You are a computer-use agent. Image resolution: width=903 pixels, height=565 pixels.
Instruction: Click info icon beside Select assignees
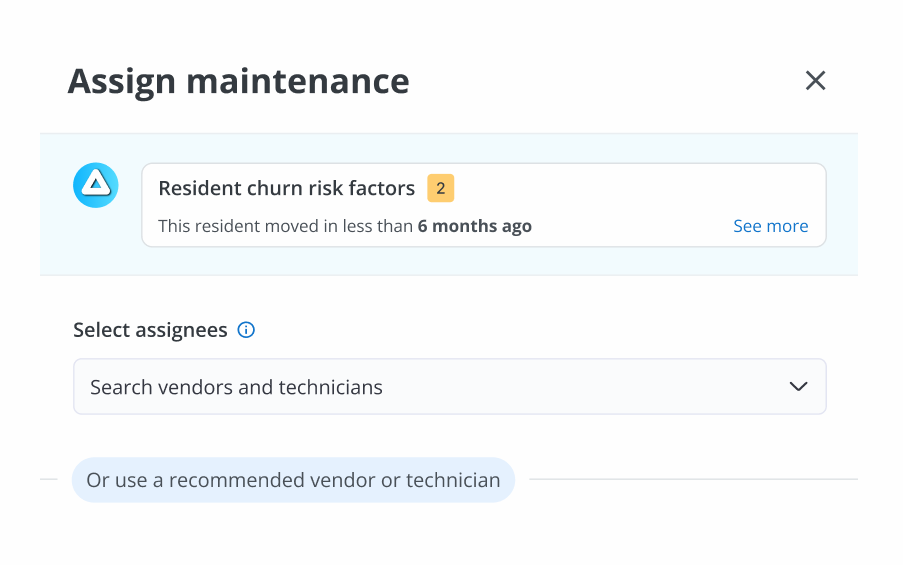click(246, 330)
